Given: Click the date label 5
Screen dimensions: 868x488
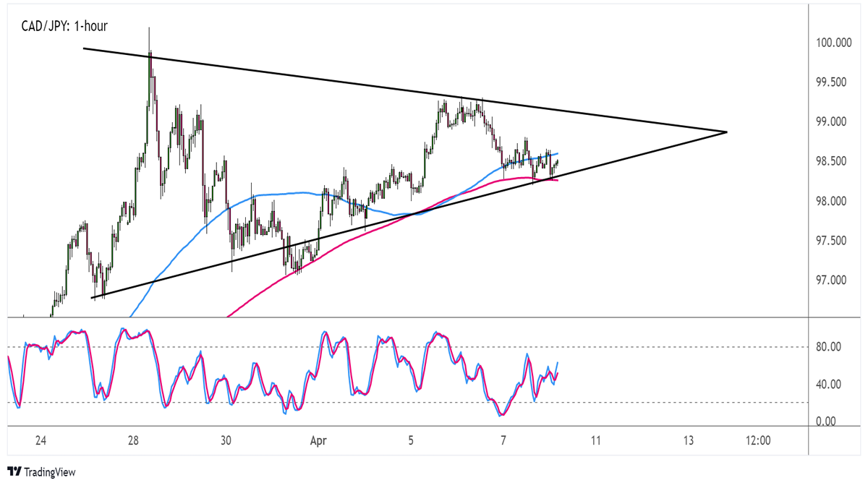Looking at the screenshot, I should coord(411,440).
